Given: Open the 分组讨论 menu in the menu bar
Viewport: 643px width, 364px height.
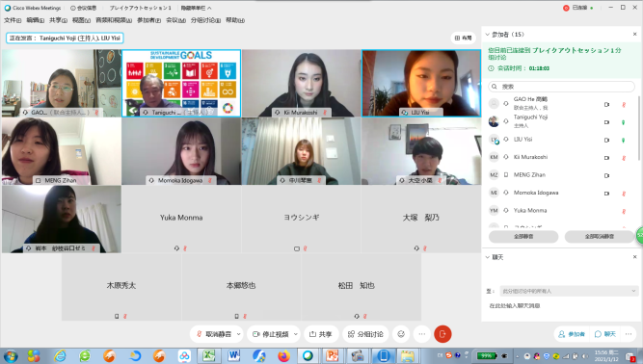Looking at the screenshot, I should pos(205,20).
